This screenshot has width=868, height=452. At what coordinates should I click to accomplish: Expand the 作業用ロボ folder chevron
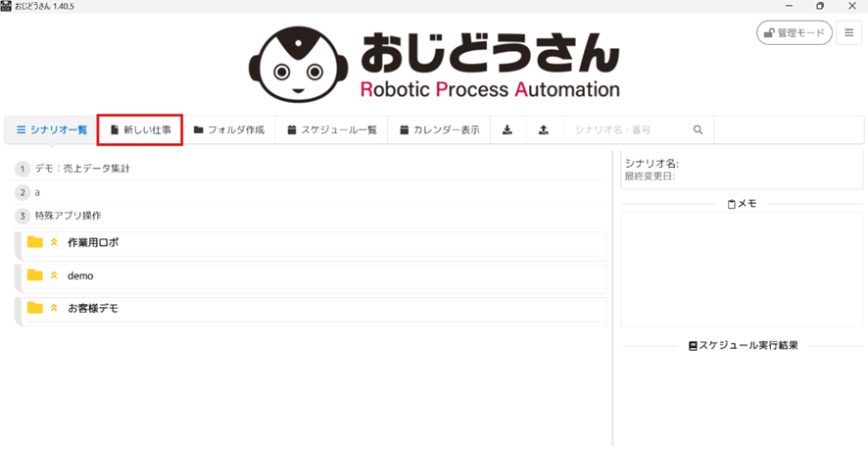pos(54,242)
